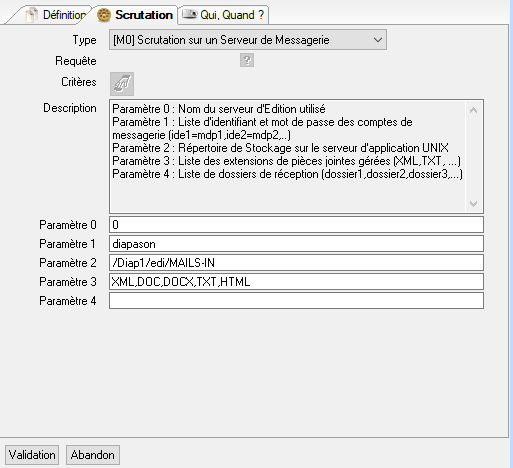The height and width of the screenshot is (468, 513).
Task: Click the Paramètre 2 path field
Action: (x=296, y=263)
